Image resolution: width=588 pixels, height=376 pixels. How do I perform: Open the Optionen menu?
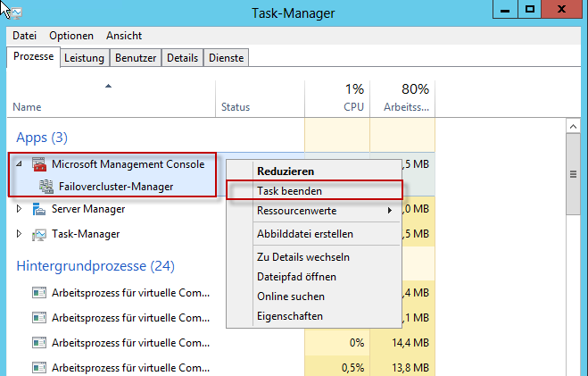click(71, 36)
